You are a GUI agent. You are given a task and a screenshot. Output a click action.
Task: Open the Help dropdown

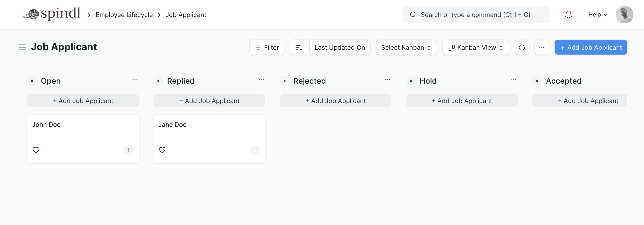(598, 15)
